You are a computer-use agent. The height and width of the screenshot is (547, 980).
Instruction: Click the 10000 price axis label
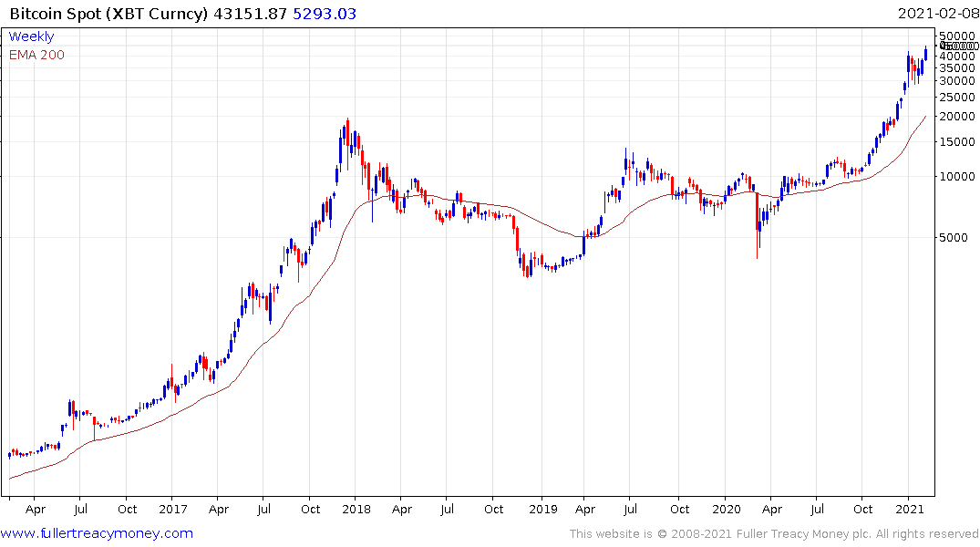[x=957, y=177]
